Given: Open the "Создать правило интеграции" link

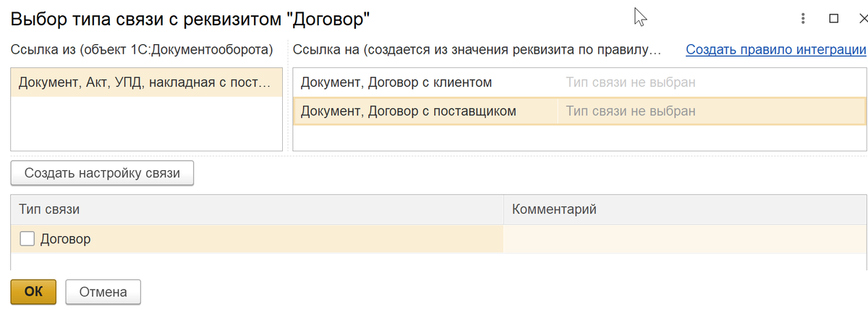Looking at the screenshot, I should click(x=775, y=49).
